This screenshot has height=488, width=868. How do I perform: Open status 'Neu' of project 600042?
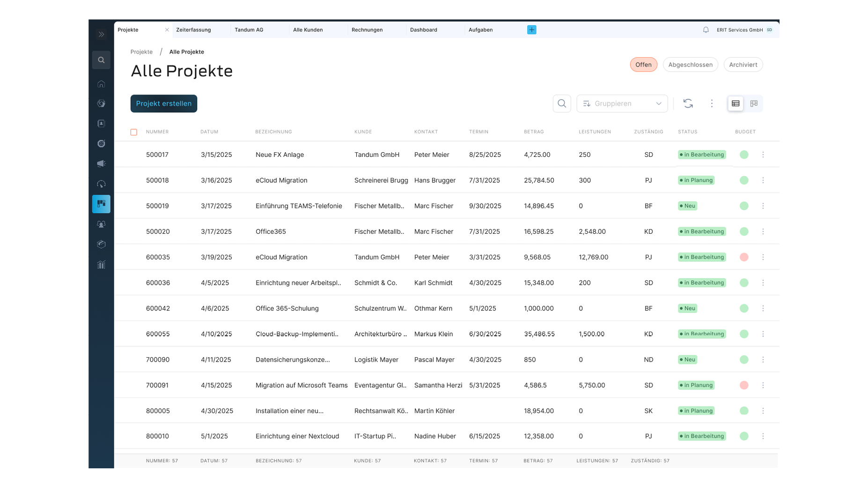[687, 309]
